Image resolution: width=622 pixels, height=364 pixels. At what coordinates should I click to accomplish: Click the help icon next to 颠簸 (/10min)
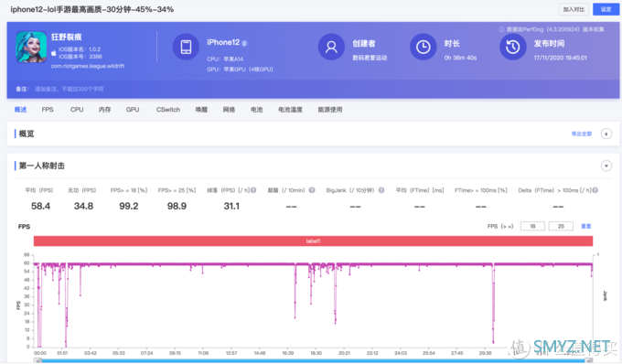[x=312, y=190]
